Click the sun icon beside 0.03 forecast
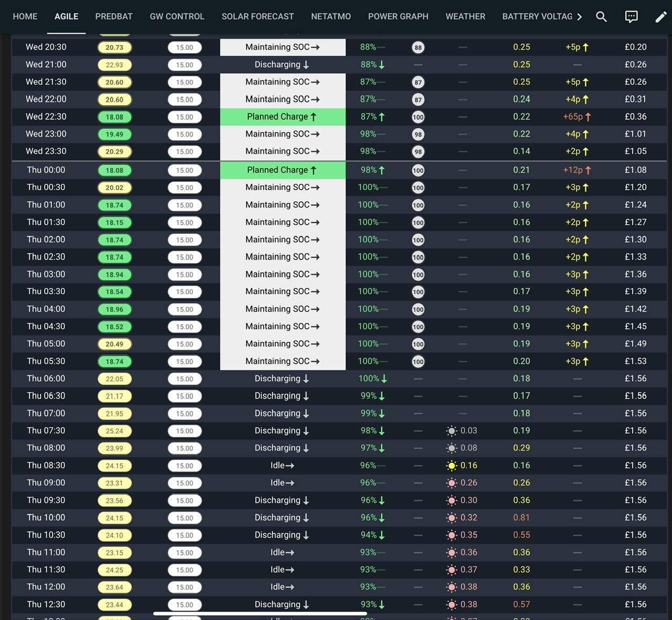This screenshot has width=672, height=620. [451, 431]
